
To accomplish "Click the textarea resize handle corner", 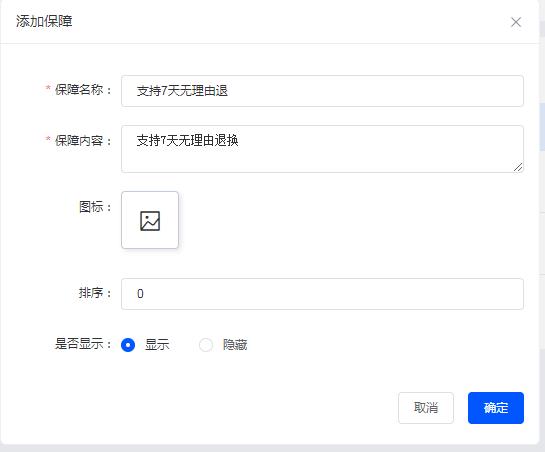I will [518, 167].
